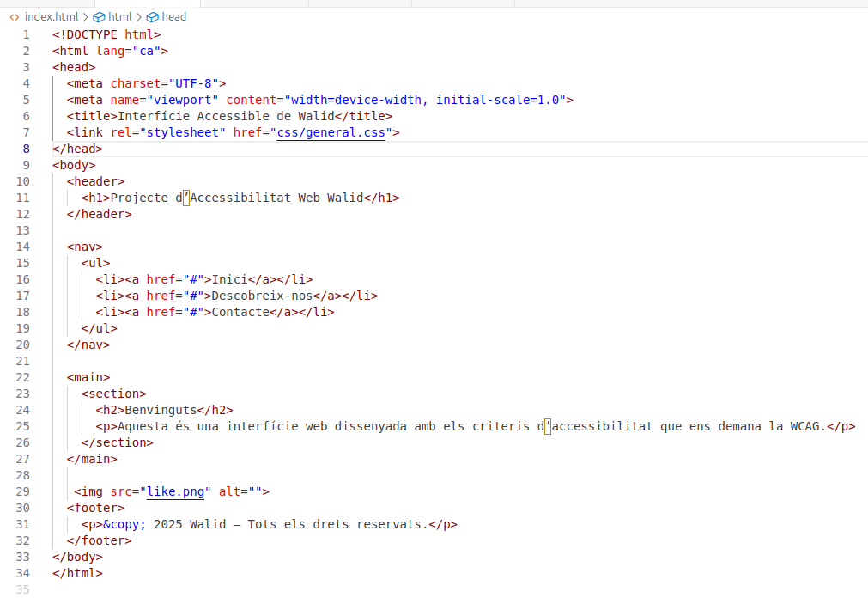Open the html element breadcrumb
The image size is (868, 604).
[120, 16]
